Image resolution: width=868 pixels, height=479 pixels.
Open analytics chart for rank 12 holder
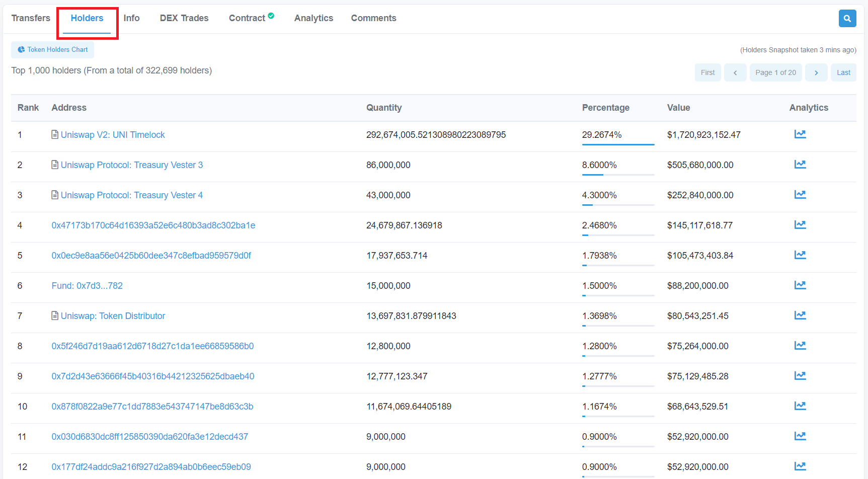pos(800,466)
